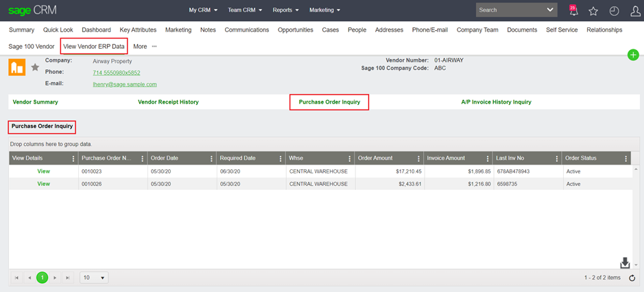The width and height of the screenshot is (644, 292).
Task: Click the lhenry@sage.sample.com email link
Action: [125, 84]
